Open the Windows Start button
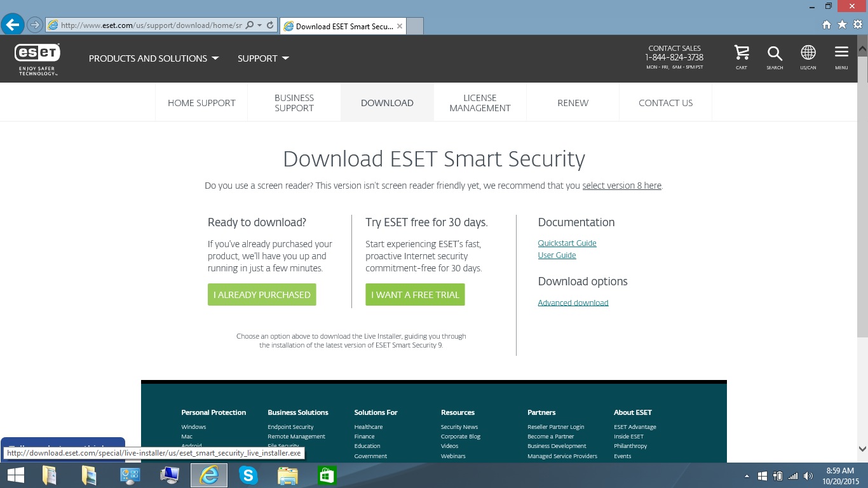 (15, 475)
